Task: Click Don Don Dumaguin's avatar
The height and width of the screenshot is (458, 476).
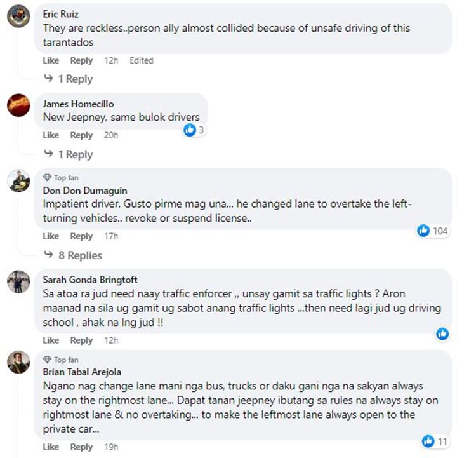Action: [18, 181]
